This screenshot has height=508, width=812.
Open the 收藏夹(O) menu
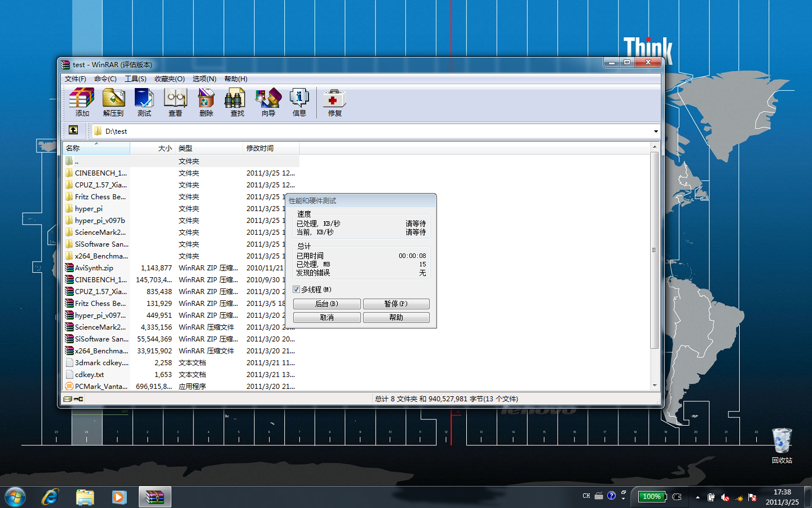point(170,79)
